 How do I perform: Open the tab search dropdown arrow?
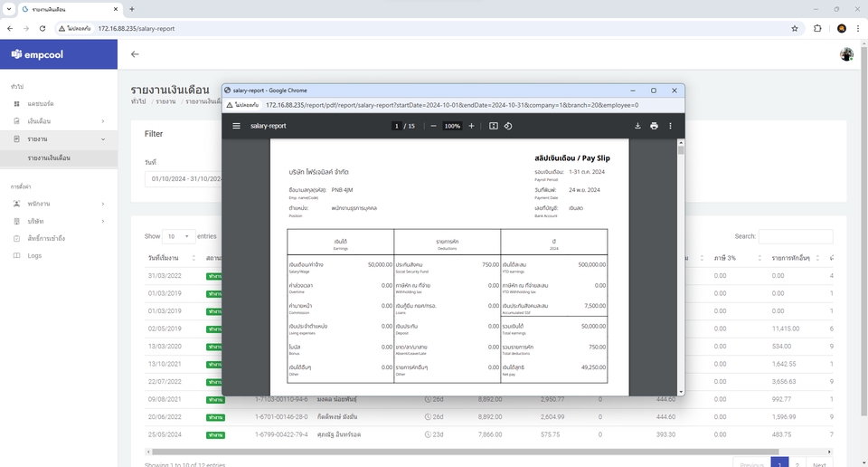(9, 9)
